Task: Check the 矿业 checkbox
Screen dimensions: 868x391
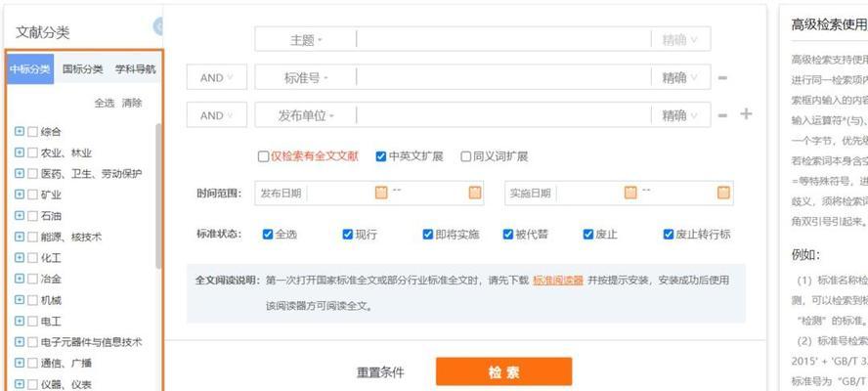Action: point(32,195)
